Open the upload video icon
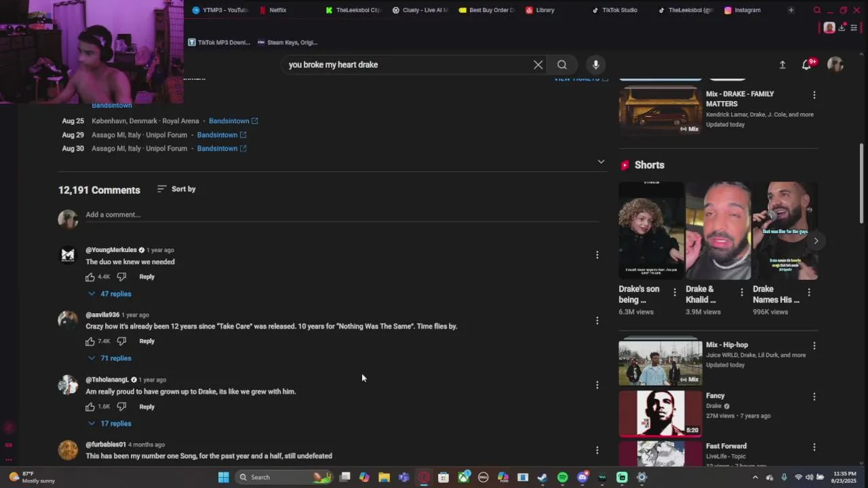The height and width of the screenshot is (488, 868). click(x=782, y=64)
